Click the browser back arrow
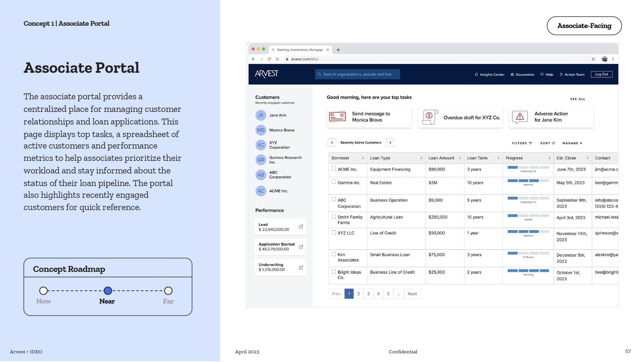Viewport: 644px width, 362px height. click(253, 59)
